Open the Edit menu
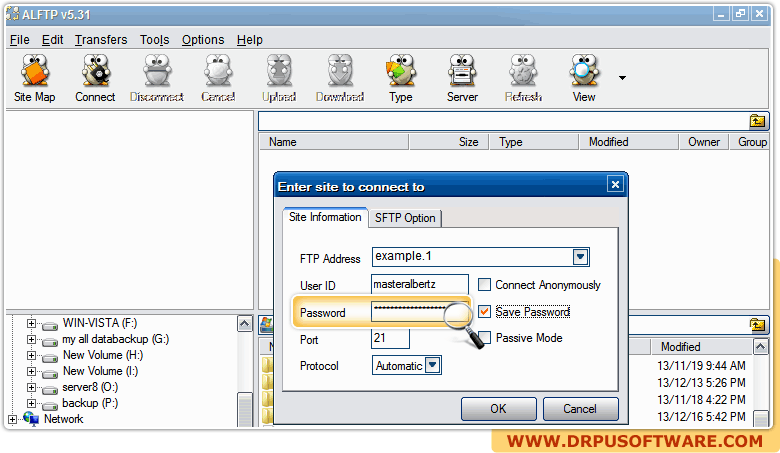 (x=52, y=40)
